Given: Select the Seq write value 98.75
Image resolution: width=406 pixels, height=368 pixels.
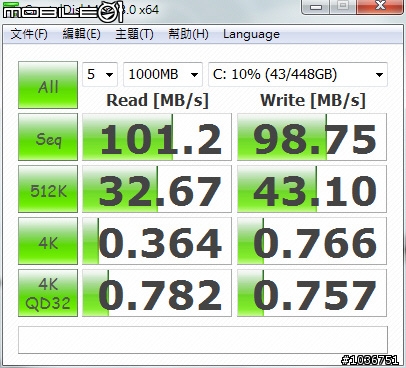Looking at the screenshot, I should (312, 137).
